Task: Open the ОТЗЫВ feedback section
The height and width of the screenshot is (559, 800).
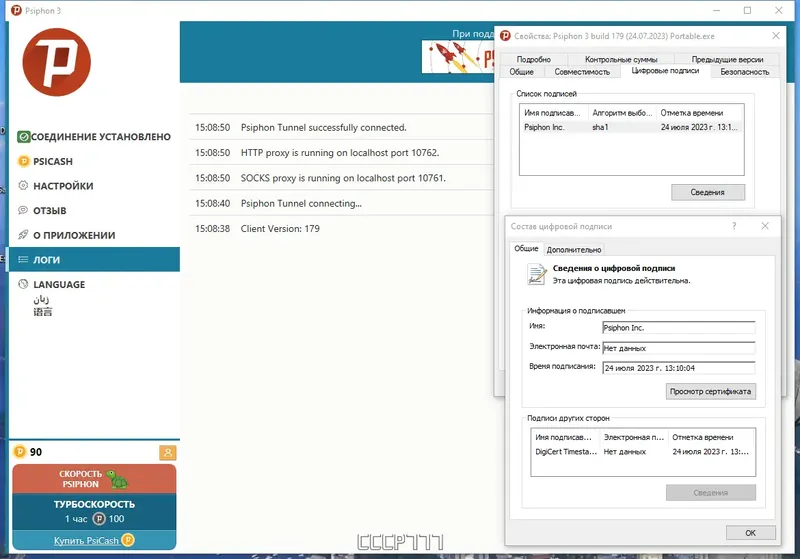Action: coord(94,210)
